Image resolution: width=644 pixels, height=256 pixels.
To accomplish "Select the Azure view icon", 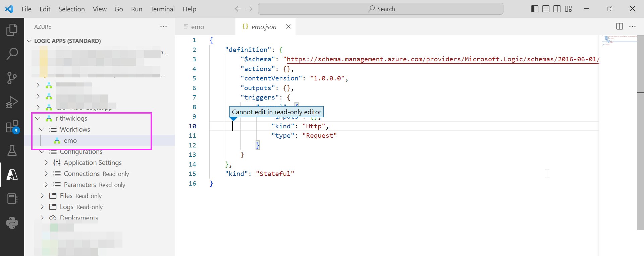I will coord(12,175).
